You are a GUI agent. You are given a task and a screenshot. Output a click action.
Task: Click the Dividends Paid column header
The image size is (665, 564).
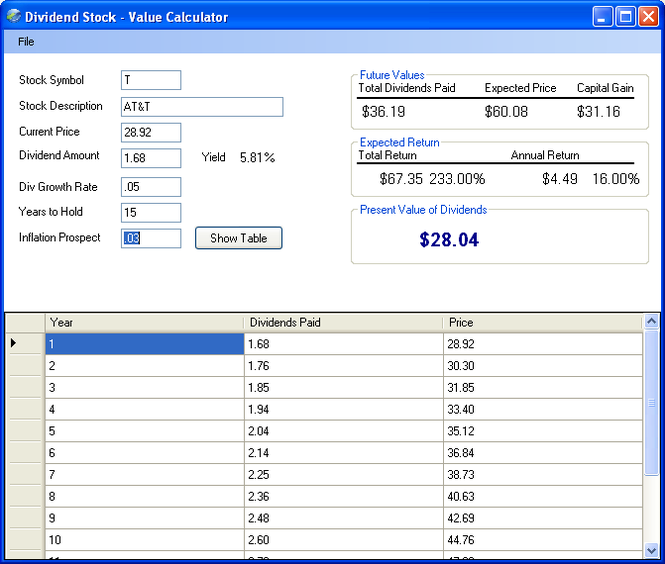342,323
